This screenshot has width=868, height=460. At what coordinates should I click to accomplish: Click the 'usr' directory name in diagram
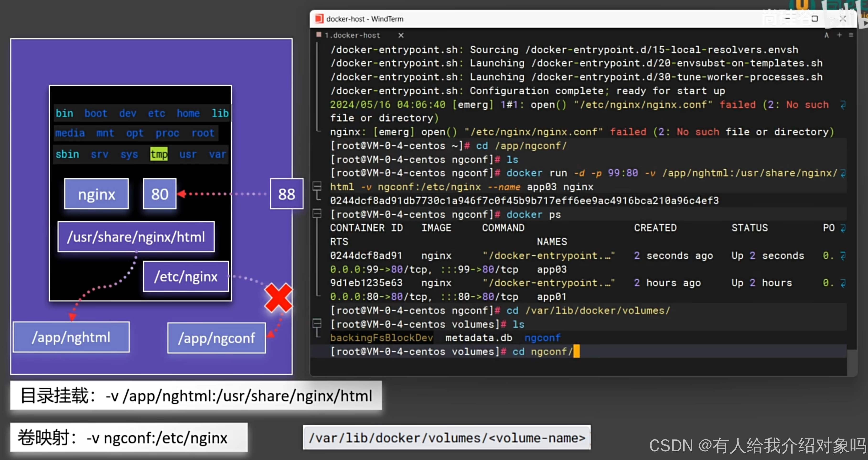pyautogui.click(x=188, y=154)
